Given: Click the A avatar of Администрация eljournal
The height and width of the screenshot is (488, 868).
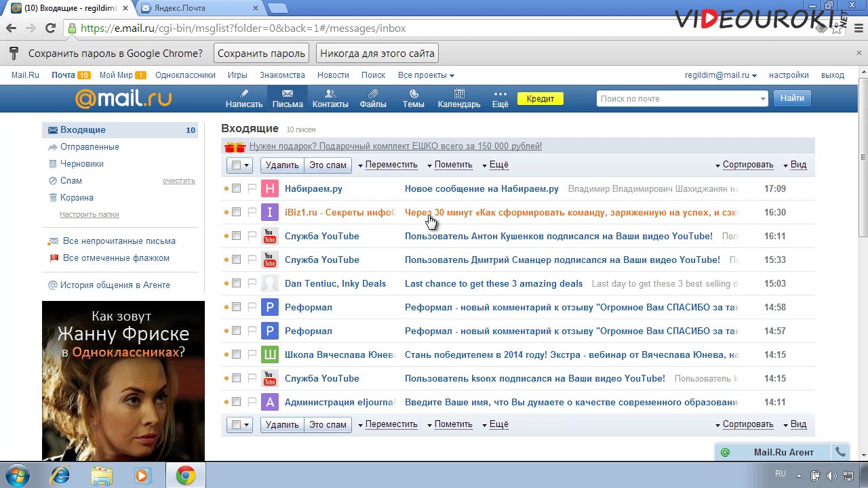Looking at the screenshot, I should [269, 402].
